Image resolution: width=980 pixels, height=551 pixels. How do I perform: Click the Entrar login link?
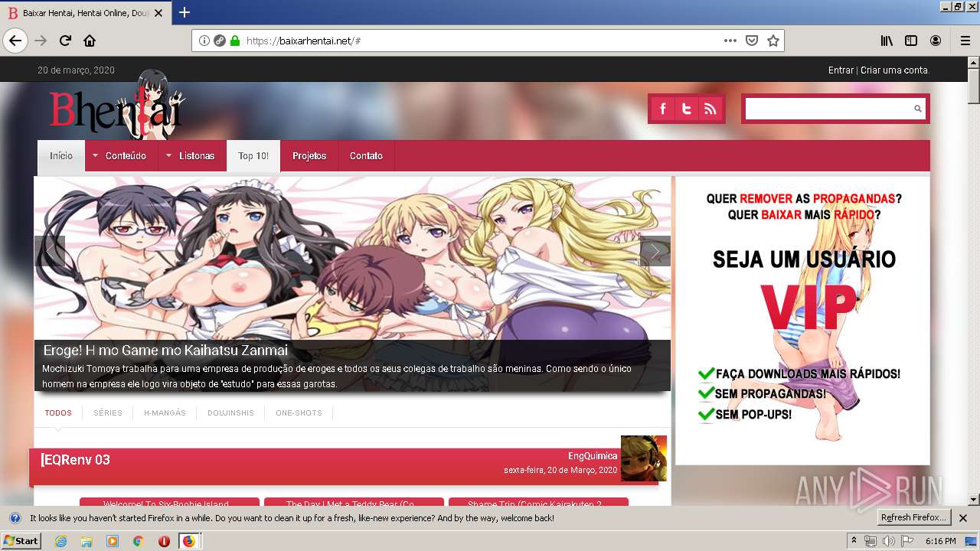point(841,70)
